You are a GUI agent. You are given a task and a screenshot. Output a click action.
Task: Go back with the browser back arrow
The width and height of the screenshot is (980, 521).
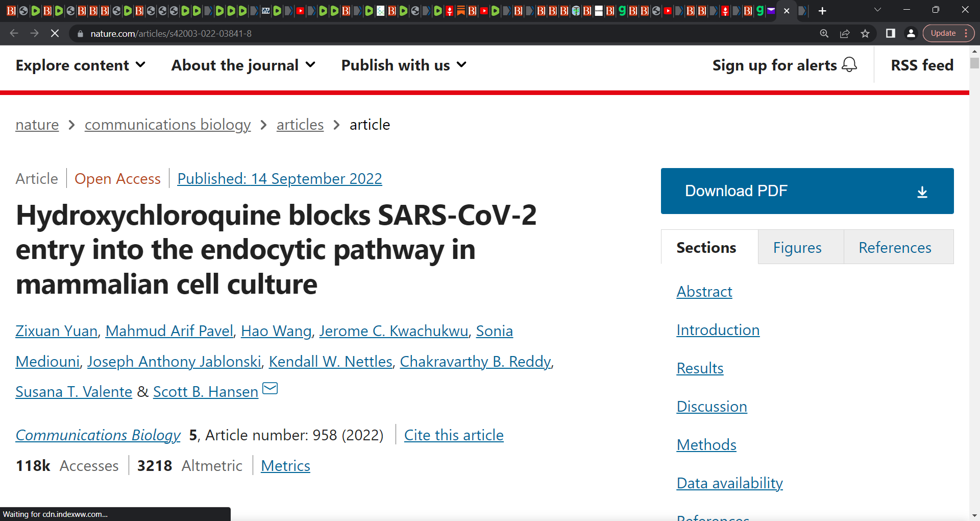click(x=14, y=33)
